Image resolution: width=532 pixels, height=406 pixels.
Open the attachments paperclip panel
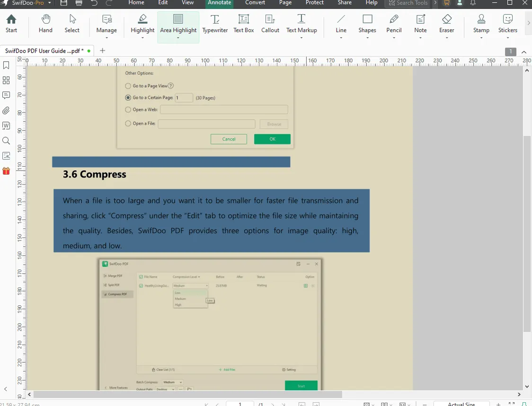(6, 111)
